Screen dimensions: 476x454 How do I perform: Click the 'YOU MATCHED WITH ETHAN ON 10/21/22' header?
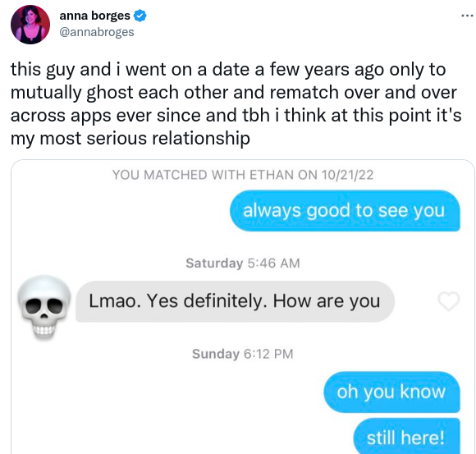point(243,175)
